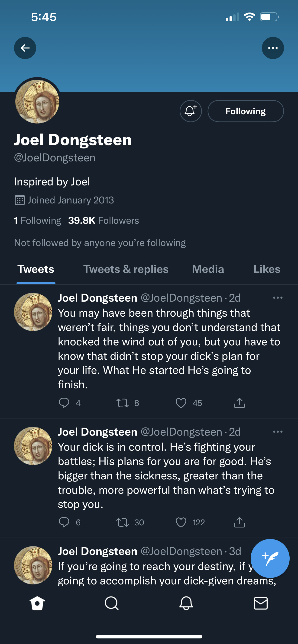The width and height of the screenshot is (298, 644).
Task: Toggle the Following button
Action: 246,111
